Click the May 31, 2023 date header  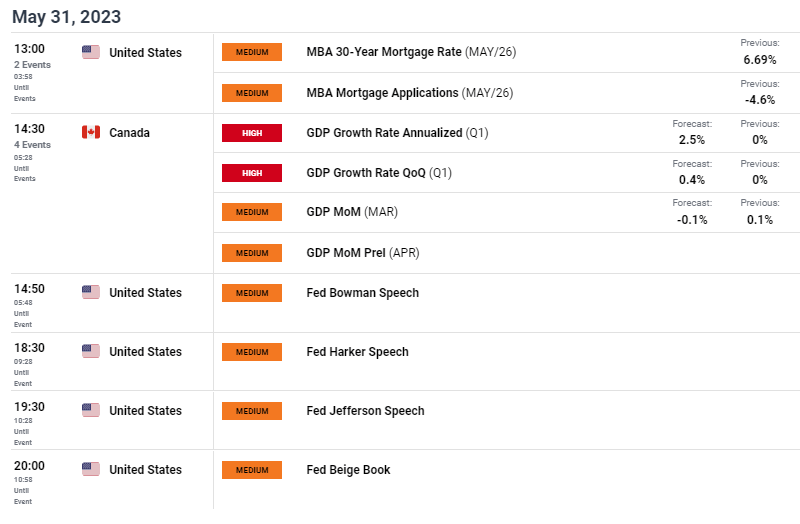pyautogui.click(x=66, y=17)
